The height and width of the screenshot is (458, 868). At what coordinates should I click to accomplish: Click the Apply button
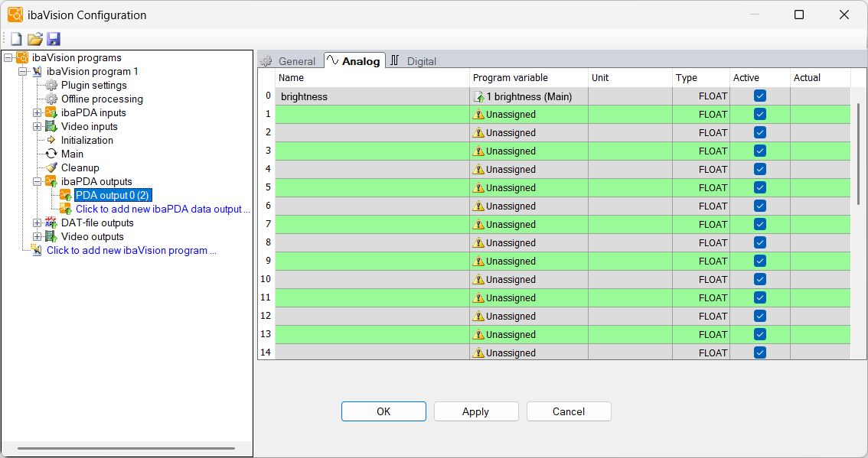[476, 411]
